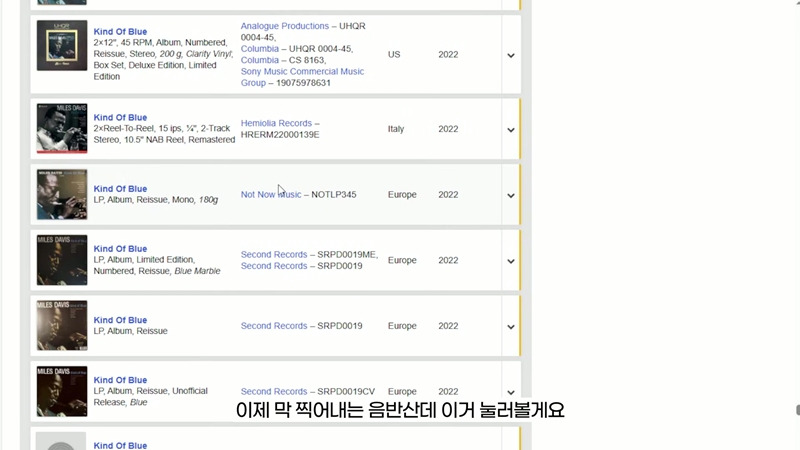The width and height of the screenshot is (800, 450).
Task: Click the Not Now Music LP cover thumbnail
Action: (x=62, y=194)
